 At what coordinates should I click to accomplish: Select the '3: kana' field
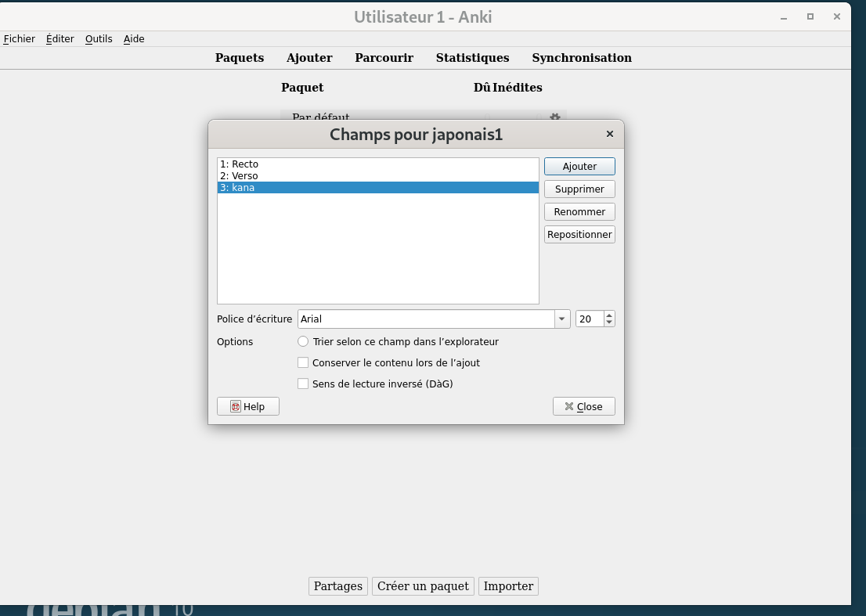238,188
